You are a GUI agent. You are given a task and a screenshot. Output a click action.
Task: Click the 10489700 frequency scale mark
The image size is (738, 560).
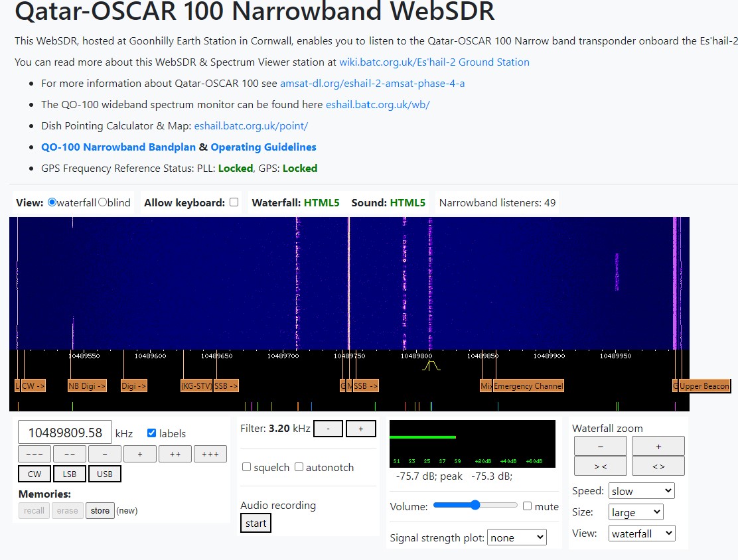tap(283, 356)
